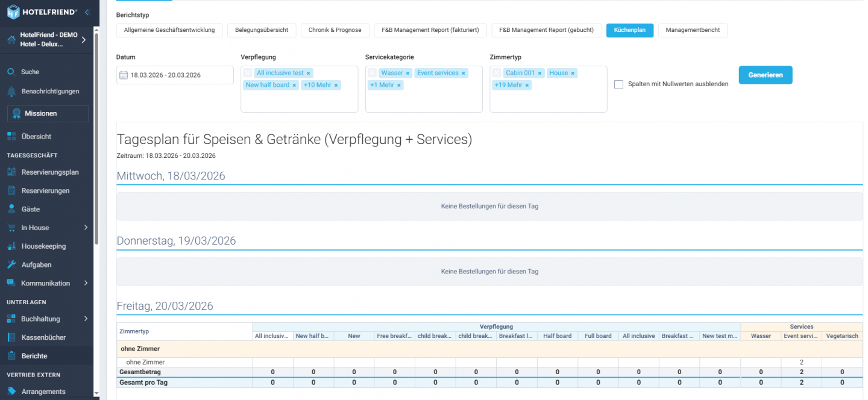The image size is (868, 400).
Task: Open the Aufgaben wrench icon
Action: click(11, 265)
